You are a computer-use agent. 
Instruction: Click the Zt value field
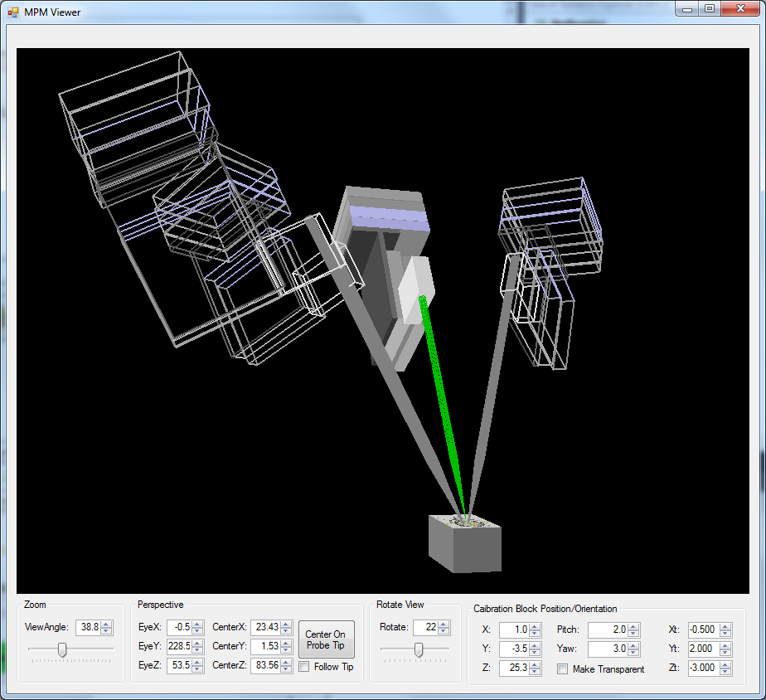point(704,668)
